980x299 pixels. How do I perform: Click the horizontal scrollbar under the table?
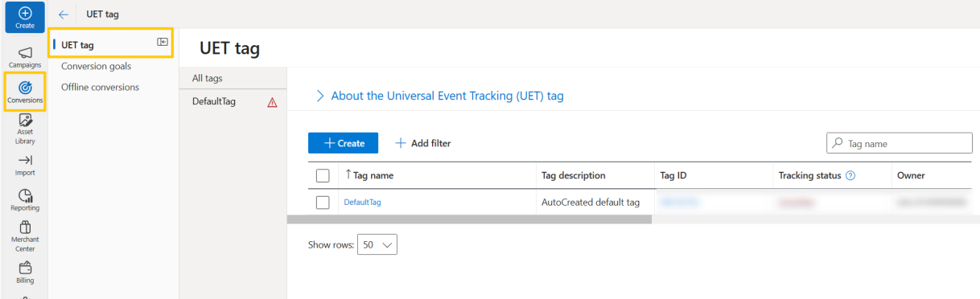(x=469, y=219)
